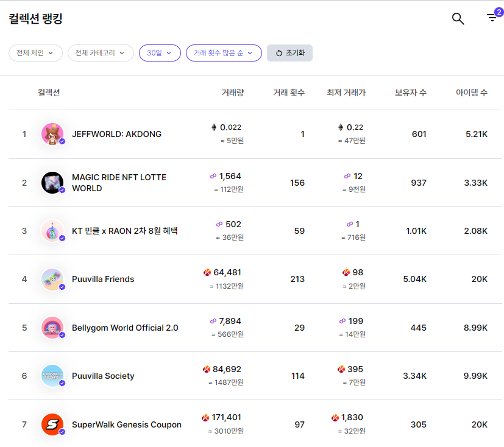Click the Bellygom World Official avatar
504x447 pixels.
[52, 328]
